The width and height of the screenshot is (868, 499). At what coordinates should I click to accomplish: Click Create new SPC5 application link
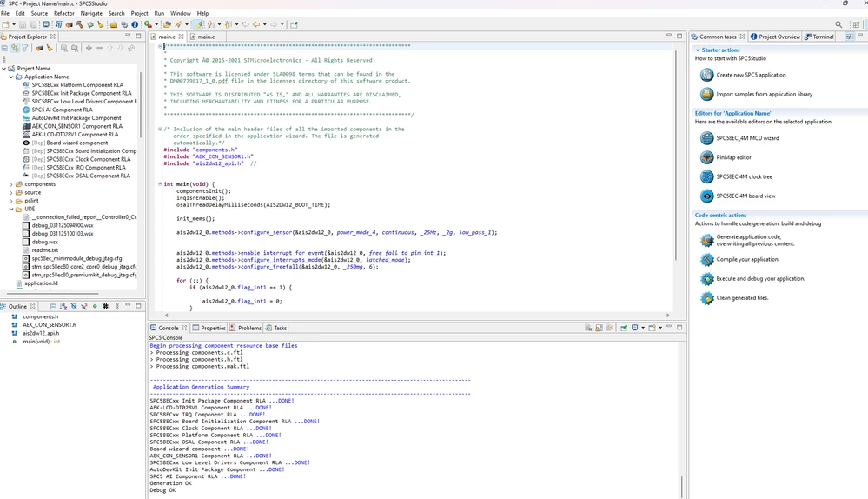751,75
